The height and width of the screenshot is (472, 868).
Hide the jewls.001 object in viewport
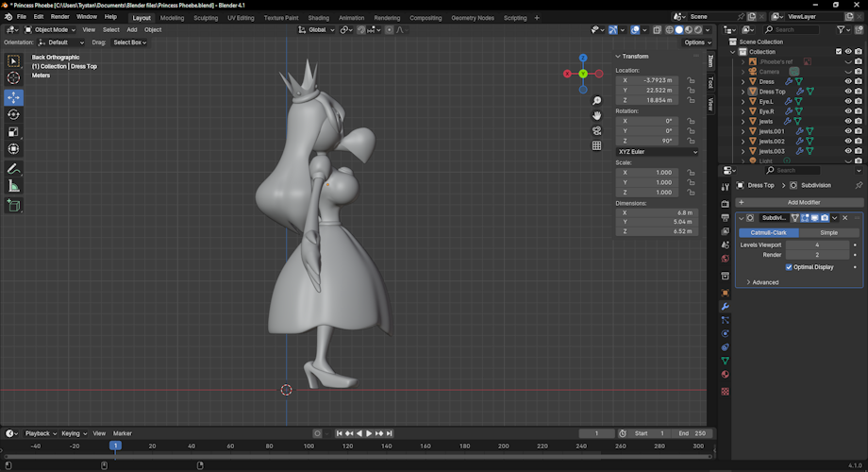[847, 131]
